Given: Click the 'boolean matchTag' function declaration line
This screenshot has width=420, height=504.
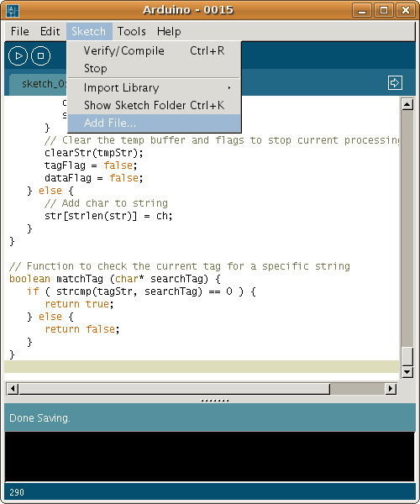Looking at the screenshot, I should 115,279.
